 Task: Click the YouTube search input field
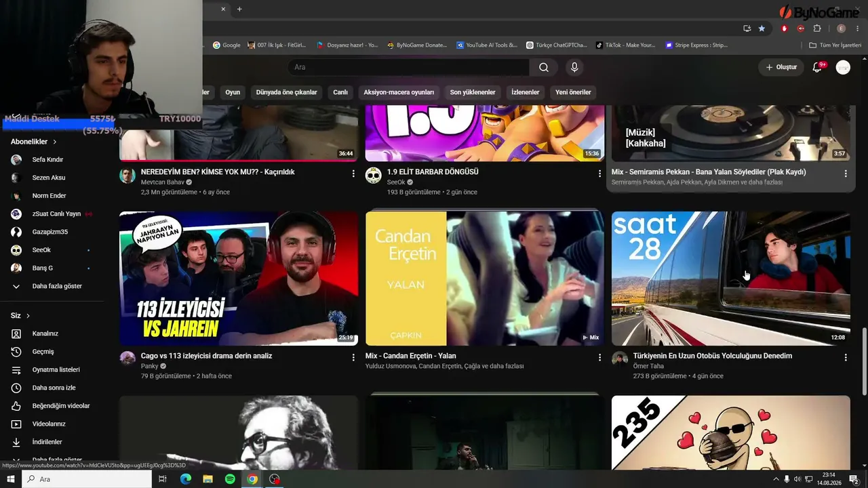pyautogui.click(x=409, y=67)
